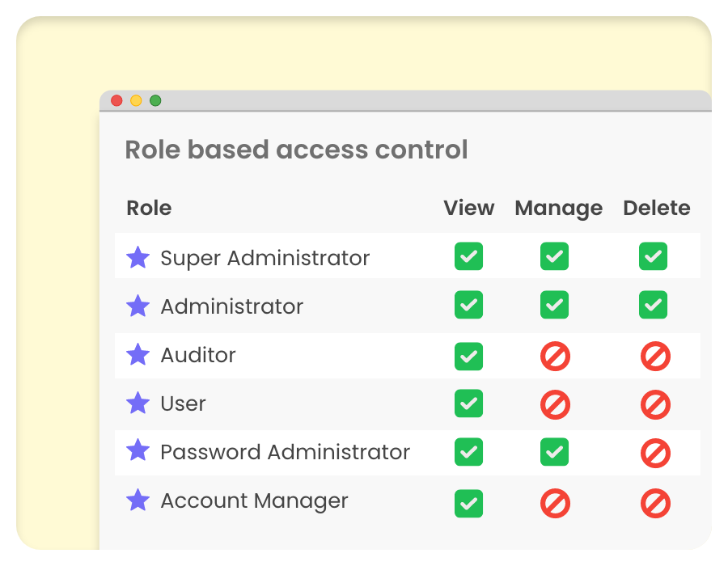728x566 pixels.
Task: Click Password Administrator's denied Delete icon
Action: [654, 453]
